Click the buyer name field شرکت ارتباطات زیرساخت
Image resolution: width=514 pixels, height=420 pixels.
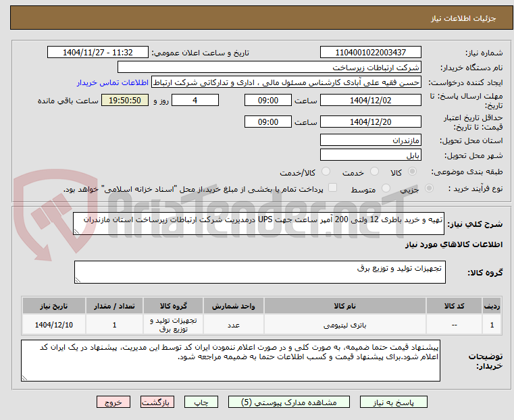click(269, 68)
